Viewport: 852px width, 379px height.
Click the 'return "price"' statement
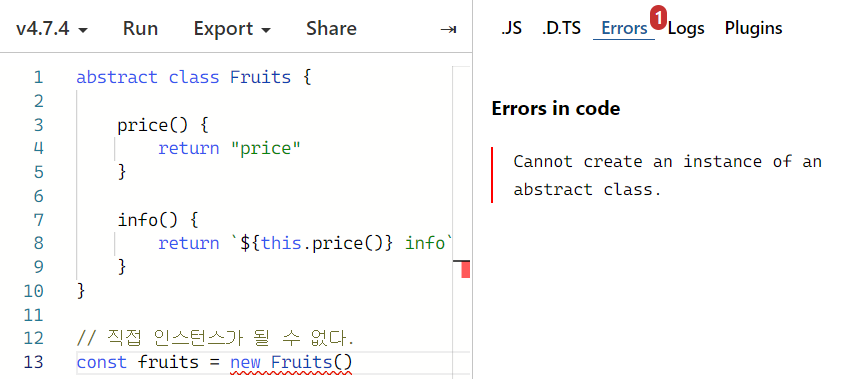[x=229, y=148]
